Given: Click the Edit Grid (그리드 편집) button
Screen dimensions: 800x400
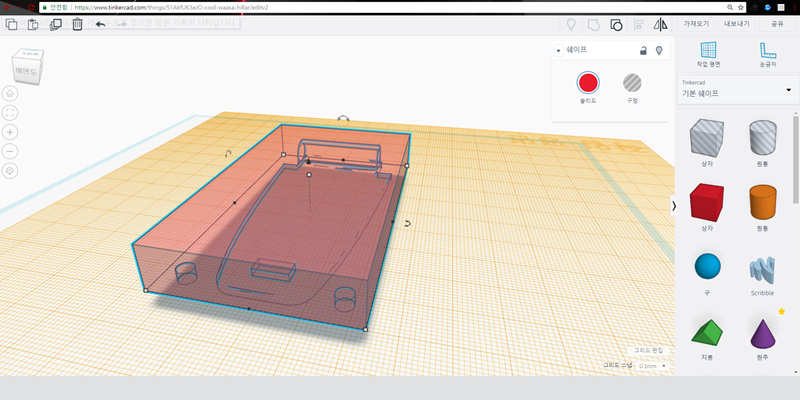Looking at the screenshot, I should pos(648,351).
